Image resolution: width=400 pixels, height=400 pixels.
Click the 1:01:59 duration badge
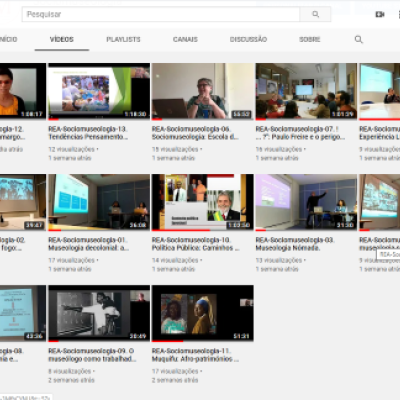point(343,114)
